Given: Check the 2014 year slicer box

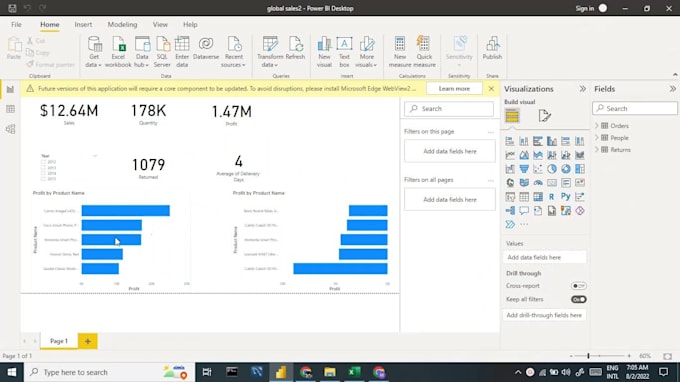Looking at the screenshot, I should tap(43, 173).
